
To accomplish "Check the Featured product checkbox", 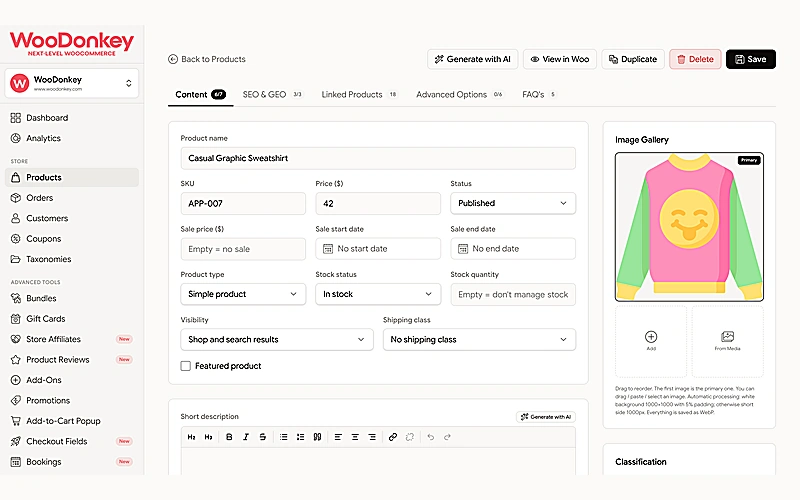I will point(186,366).
